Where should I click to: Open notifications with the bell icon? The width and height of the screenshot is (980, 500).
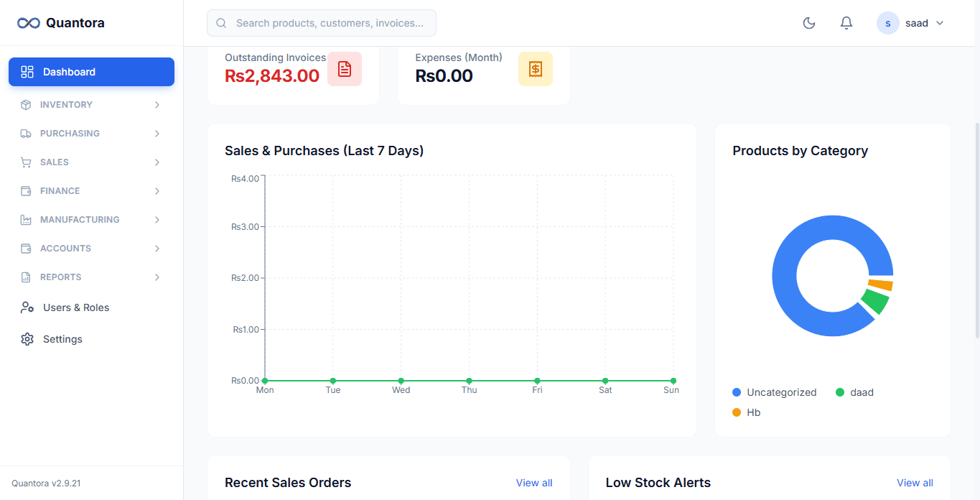pyautogui.click(x=846, y=23)
